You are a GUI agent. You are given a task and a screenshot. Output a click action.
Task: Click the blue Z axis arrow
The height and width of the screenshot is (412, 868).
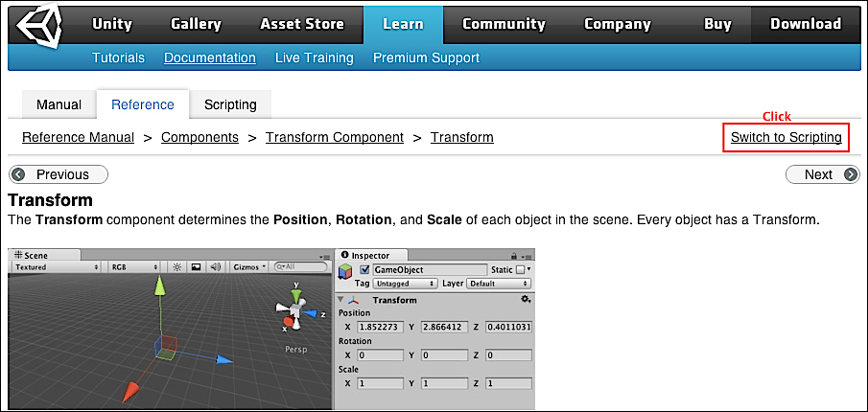[223, 360]
